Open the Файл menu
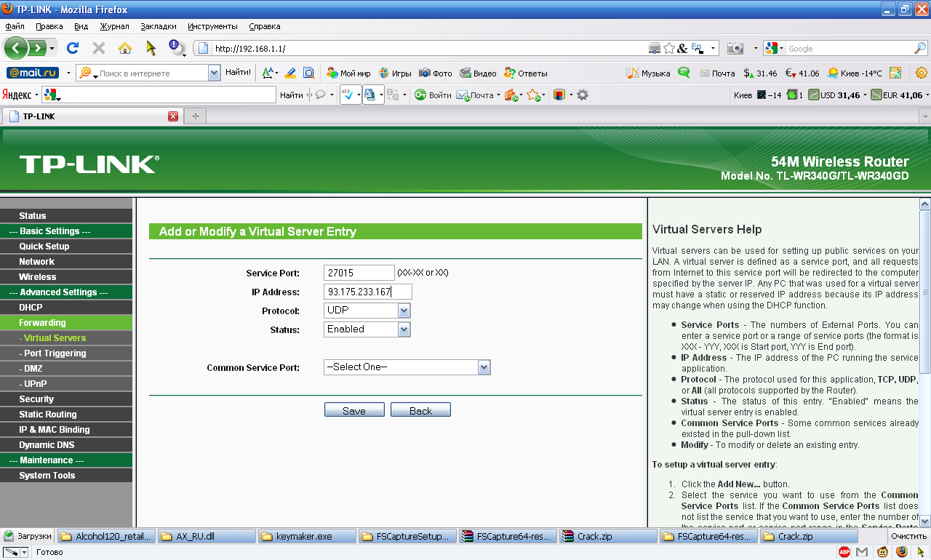The width and height of the screenshot is (931, 560). pyautogui.click(x=15, y=26)
